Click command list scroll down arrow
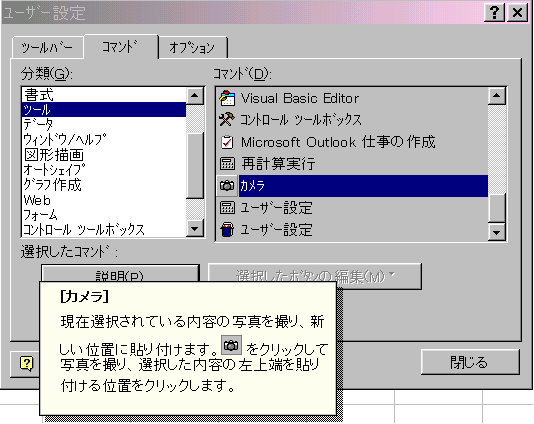This screenshot has height=424, width=534. click(x=497, y=233)
